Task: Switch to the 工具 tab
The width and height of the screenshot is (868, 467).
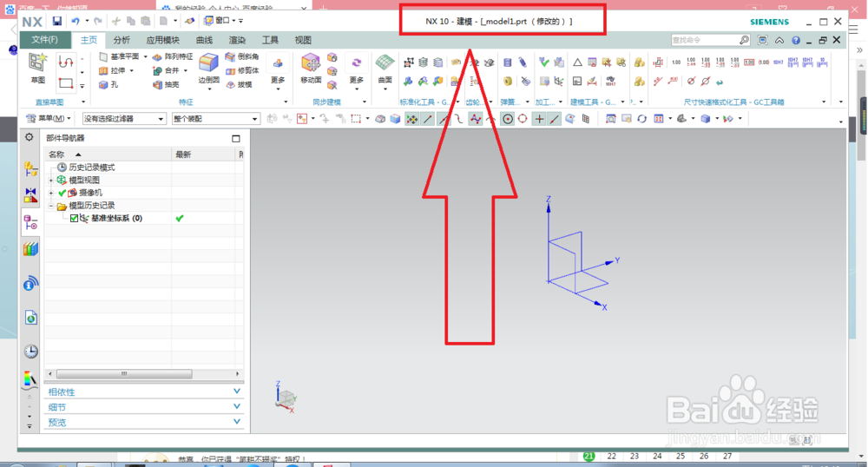Action: [x=270, y=40]
